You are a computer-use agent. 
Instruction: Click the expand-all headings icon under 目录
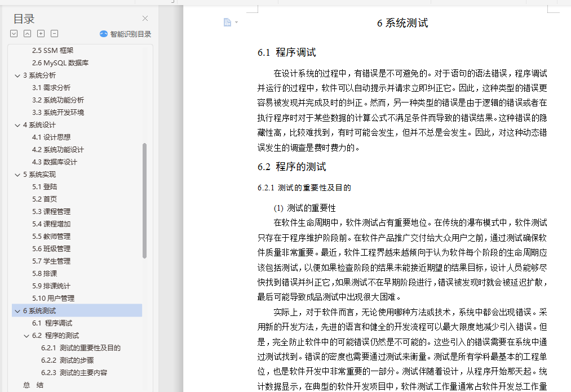14,34
